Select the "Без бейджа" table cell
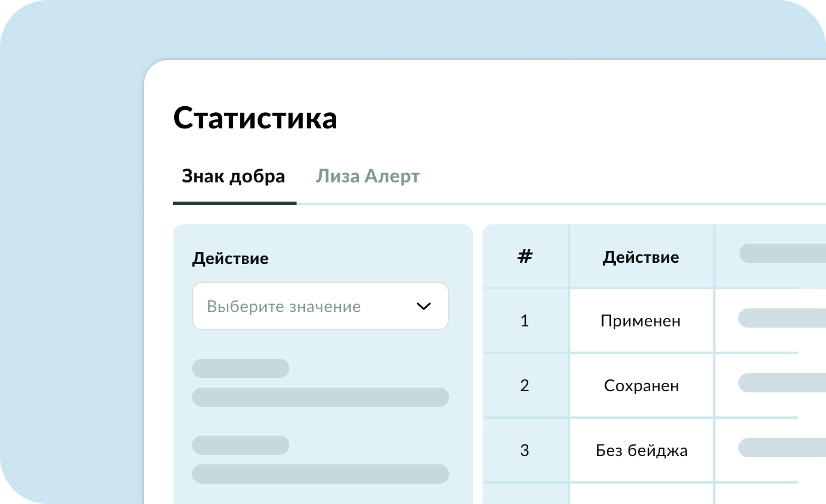 641,450
